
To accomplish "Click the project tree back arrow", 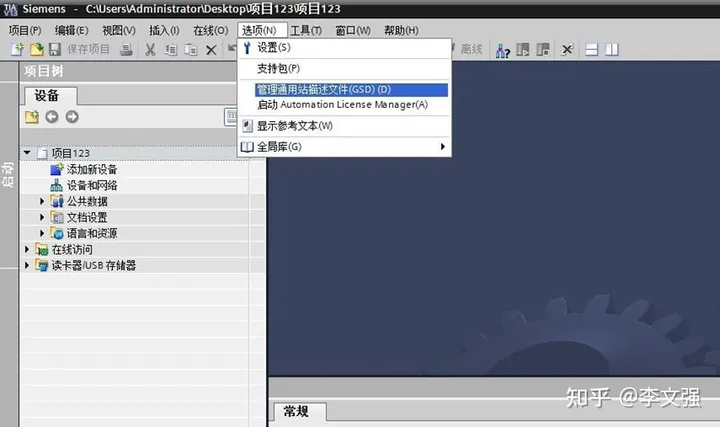I will [x=52, y=117].
